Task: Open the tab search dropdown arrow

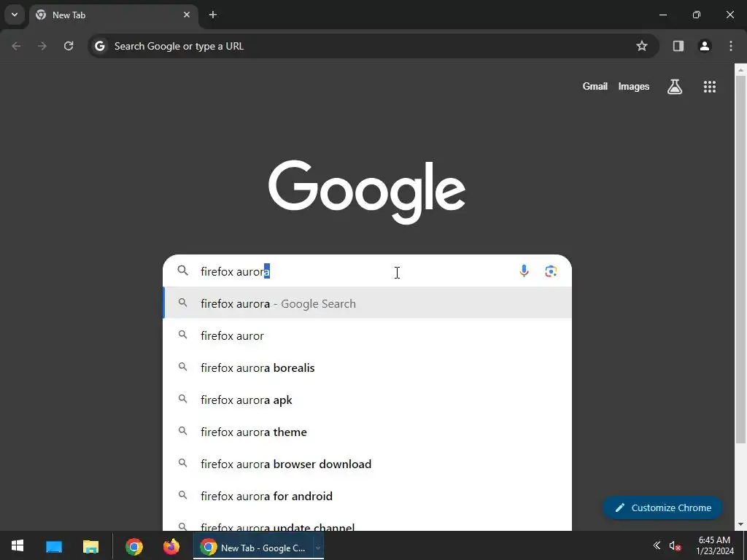Action: pos(15,15)
